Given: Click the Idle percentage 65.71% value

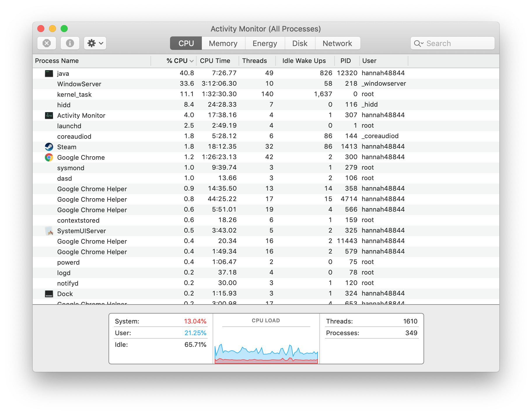Looking at the screenshot, I should (195, 344).
